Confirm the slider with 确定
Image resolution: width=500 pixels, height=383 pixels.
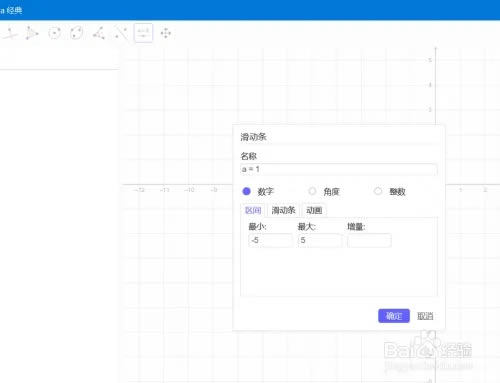pyautogui.click(x=394, y=316)
